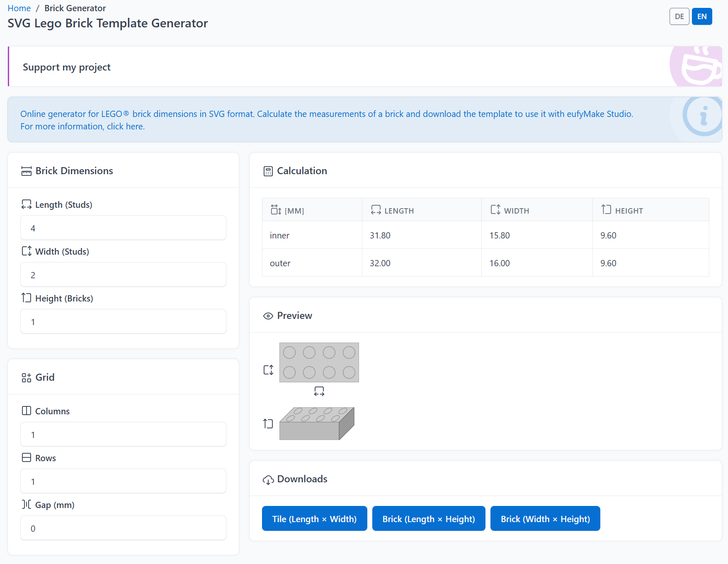Click the length icon below top-view preview
728x564 pixels.
[319, 391]
